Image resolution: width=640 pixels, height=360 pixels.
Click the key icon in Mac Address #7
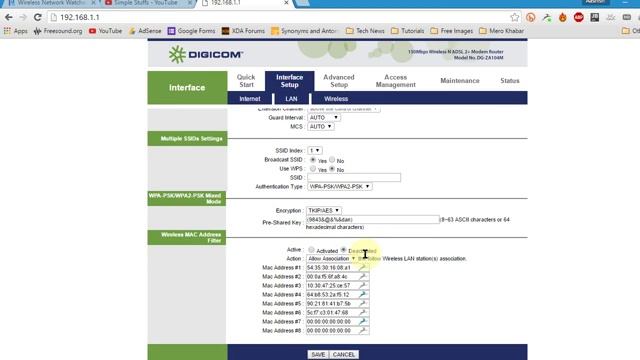tap(362, 322)
